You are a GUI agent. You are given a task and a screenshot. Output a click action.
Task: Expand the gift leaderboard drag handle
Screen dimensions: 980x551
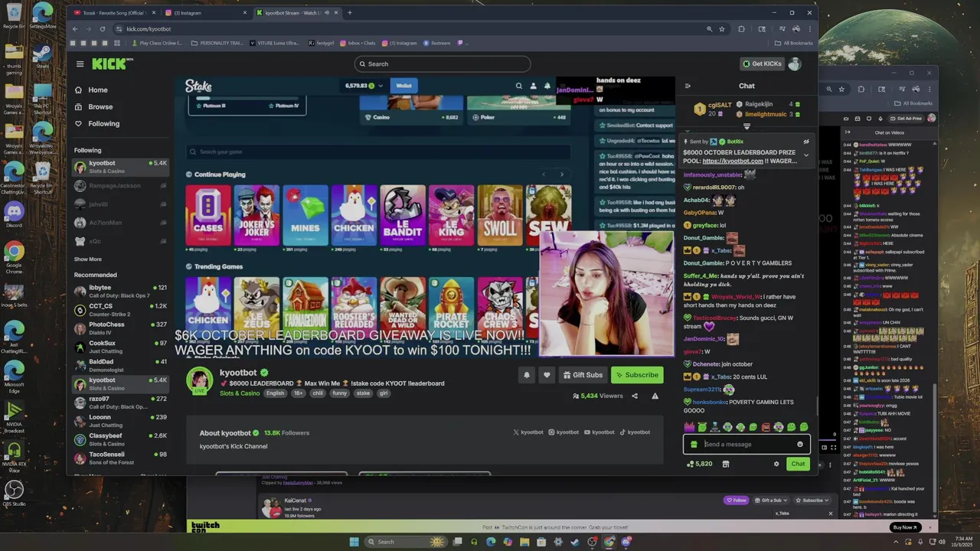(x=746, y=127)
